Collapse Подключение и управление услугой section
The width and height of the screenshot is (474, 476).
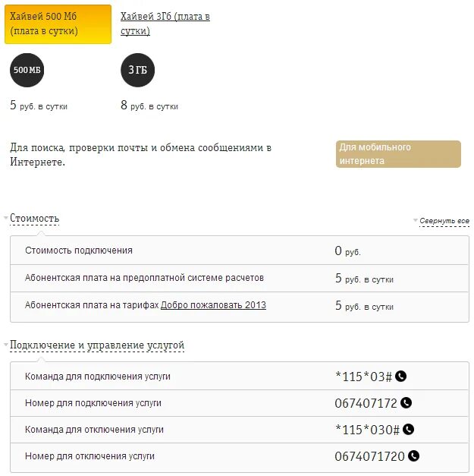[97, 345]
